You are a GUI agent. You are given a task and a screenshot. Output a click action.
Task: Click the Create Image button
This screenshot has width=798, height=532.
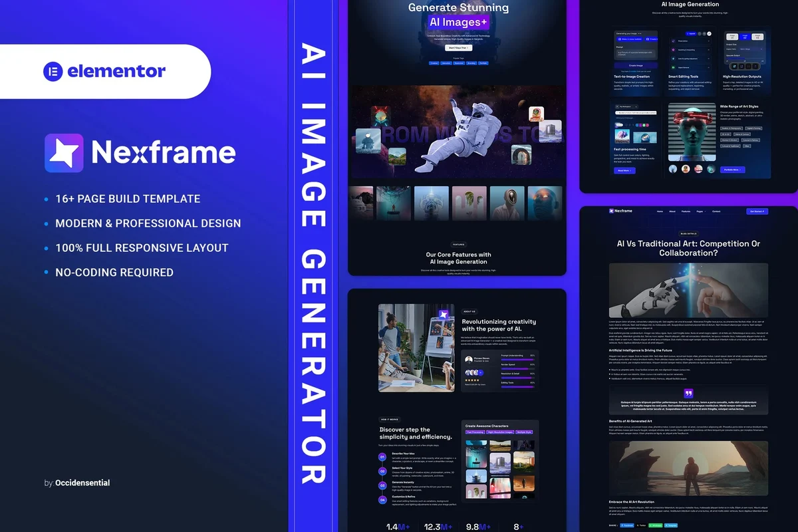click(x=636, y=65)
